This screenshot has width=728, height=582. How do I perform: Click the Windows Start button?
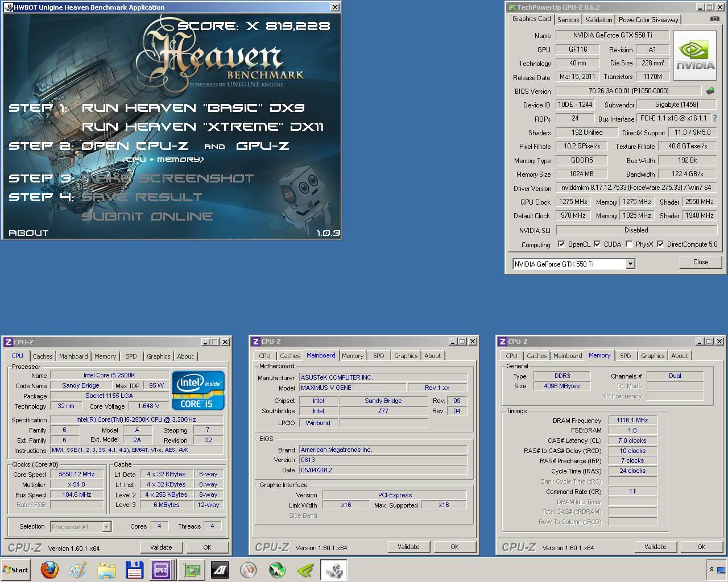(15, 569)
